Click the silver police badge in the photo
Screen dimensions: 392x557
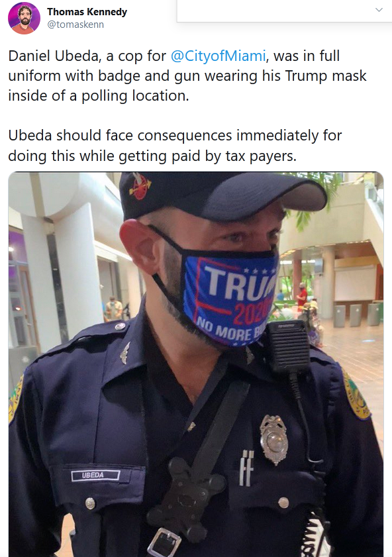[x=273, y=440]
